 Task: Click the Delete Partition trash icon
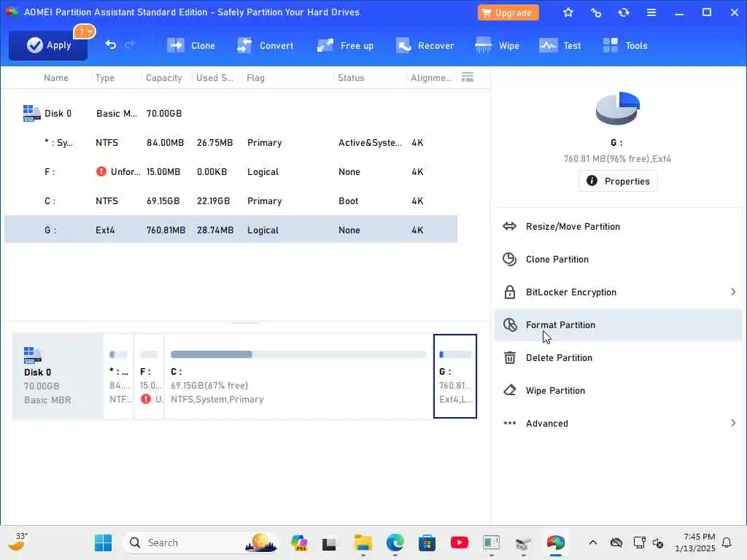509,357
